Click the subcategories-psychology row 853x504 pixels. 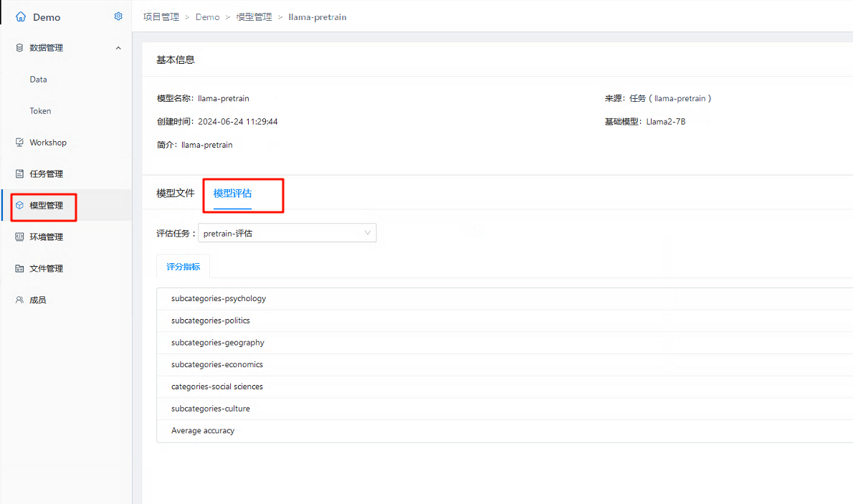click(x=219, y=299)
